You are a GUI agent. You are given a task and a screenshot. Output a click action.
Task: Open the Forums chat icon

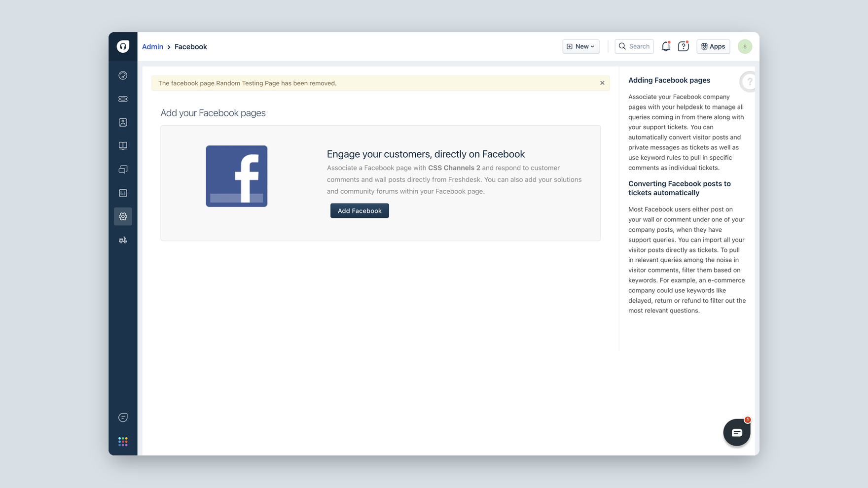pyautogui.click(x=123, y=170)
